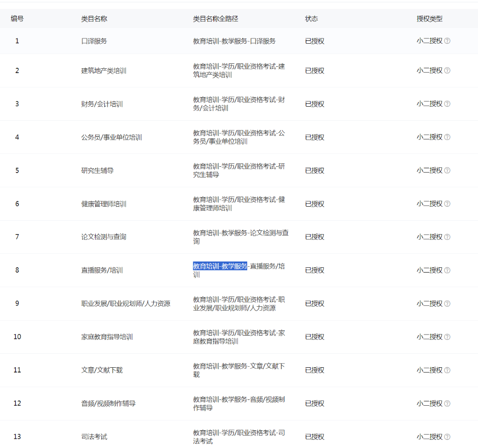The height and width of the screenshot is (448, 478).
Task: Show authorization help for 研究生辅导 row
Action: (447, 170)
